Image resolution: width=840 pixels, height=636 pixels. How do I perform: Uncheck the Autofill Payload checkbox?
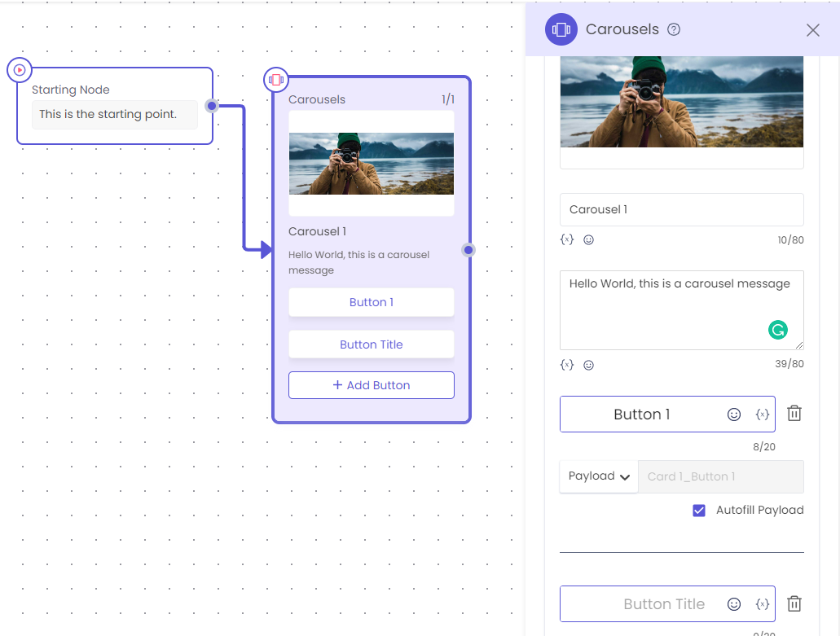698,511
